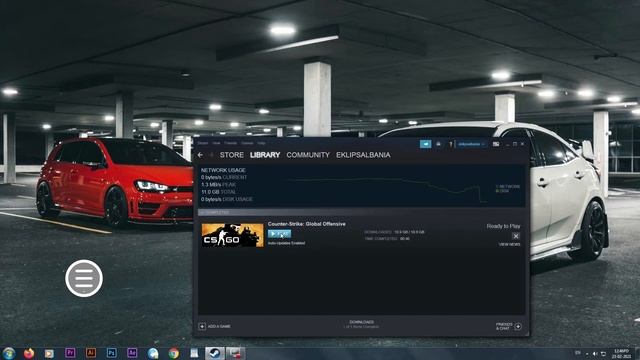Click the plus icon beside Add a Game
Image resolution: width=640 pixels, height=360 pixels.
[x=202, y=326]
